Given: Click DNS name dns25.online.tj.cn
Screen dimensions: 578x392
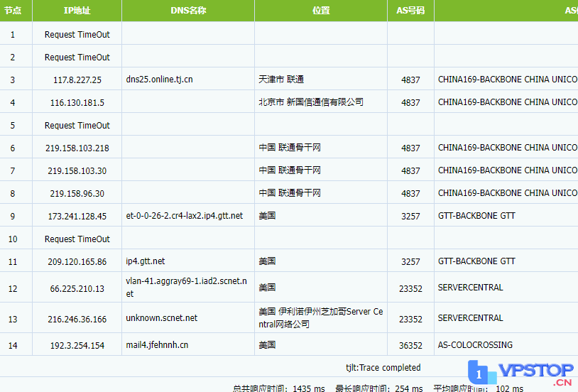Looking at the screenshot, I should pyautogui.click(x=159, y=80).
